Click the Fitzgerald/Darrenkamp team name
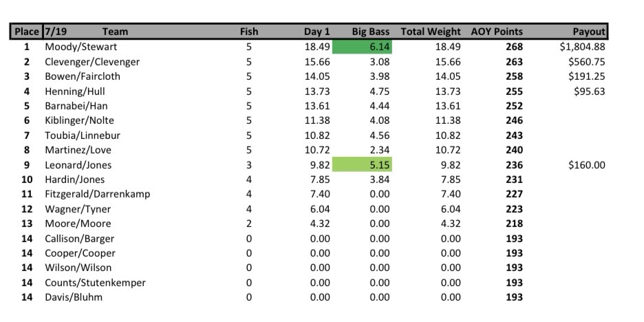This screenshot has width=644, height=322. pyautogui.click(x=98, y=194)
